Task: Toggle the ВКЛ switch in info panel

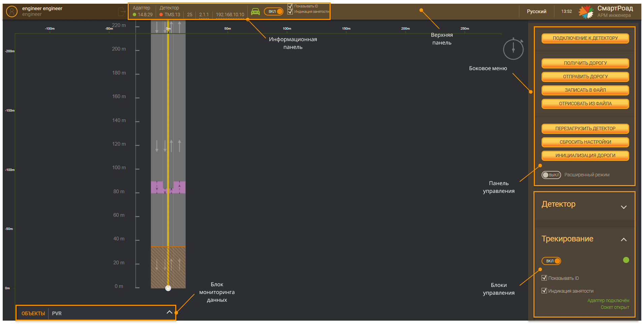Action: tap(274, 11)
